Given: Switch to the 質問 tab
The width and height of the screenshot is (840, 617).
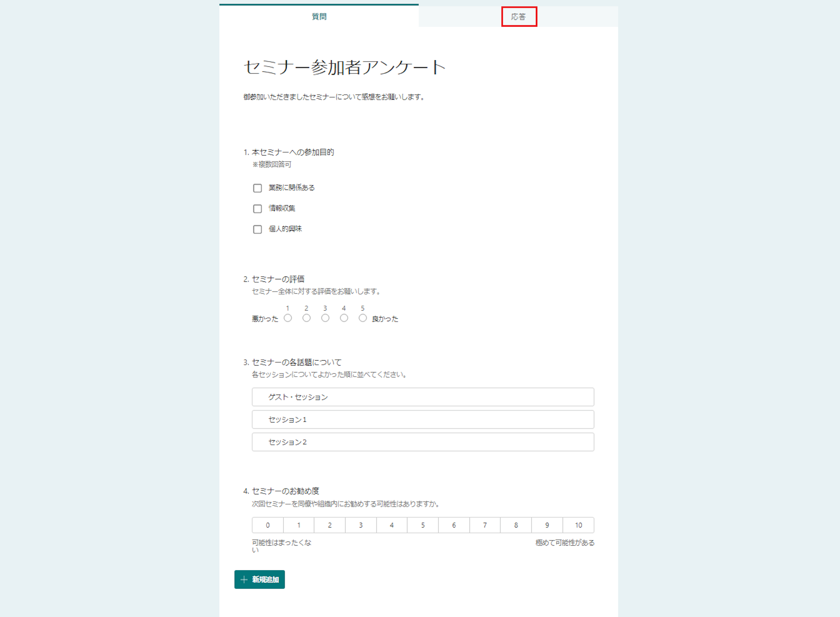Looking at the screenshot, I should coord(319,16).
